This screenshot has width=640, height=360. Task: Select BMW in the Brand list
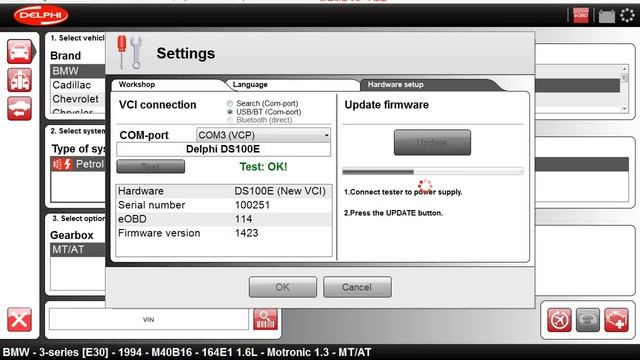78,71
